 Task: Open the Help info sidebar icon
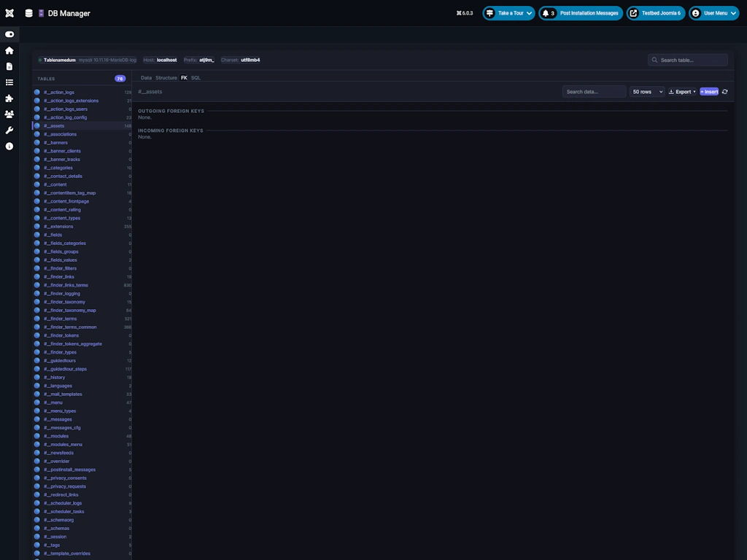[9, 146]
